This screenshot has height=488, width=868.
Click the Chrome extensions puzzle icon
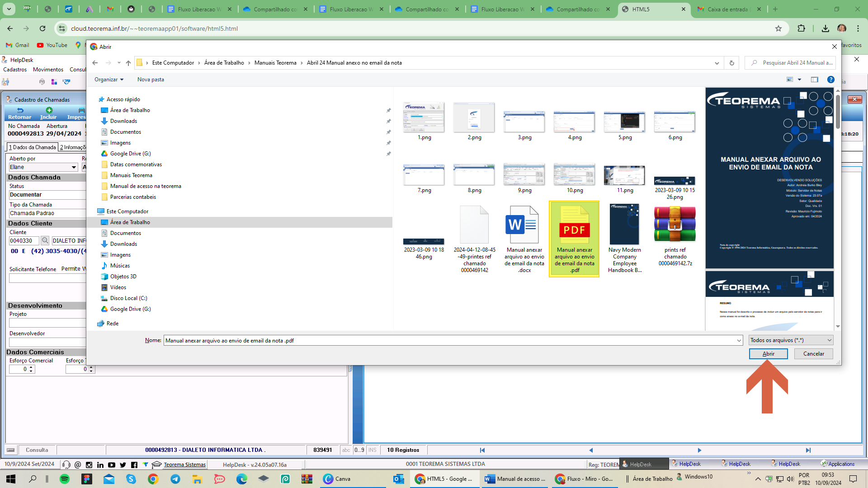click(802, 28)
